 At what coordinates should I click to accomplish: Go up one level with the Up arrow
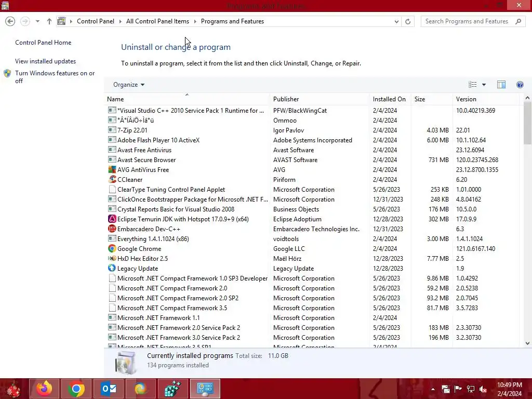point(49,21)
